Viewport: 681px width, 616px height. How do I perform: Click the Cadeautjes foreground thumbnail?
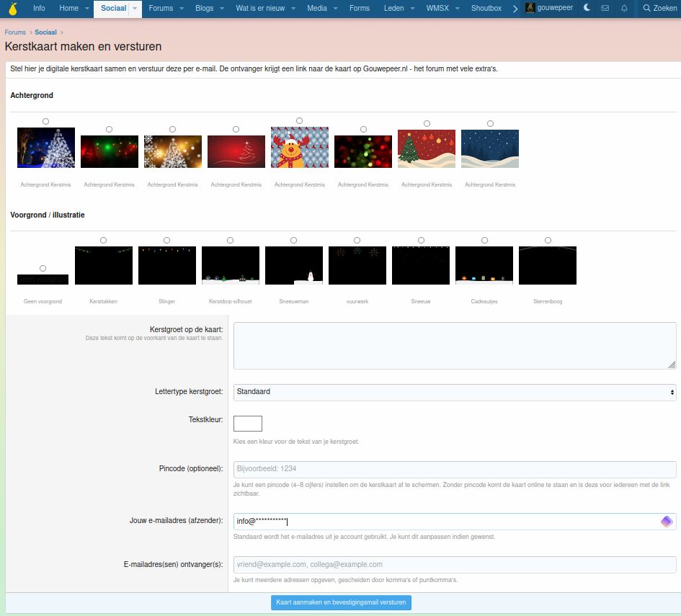[x=484, y=265]
